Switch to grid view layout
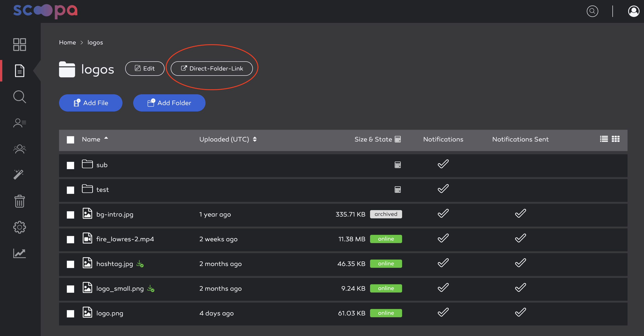This screenshot has height=336, width=644. 615,139
